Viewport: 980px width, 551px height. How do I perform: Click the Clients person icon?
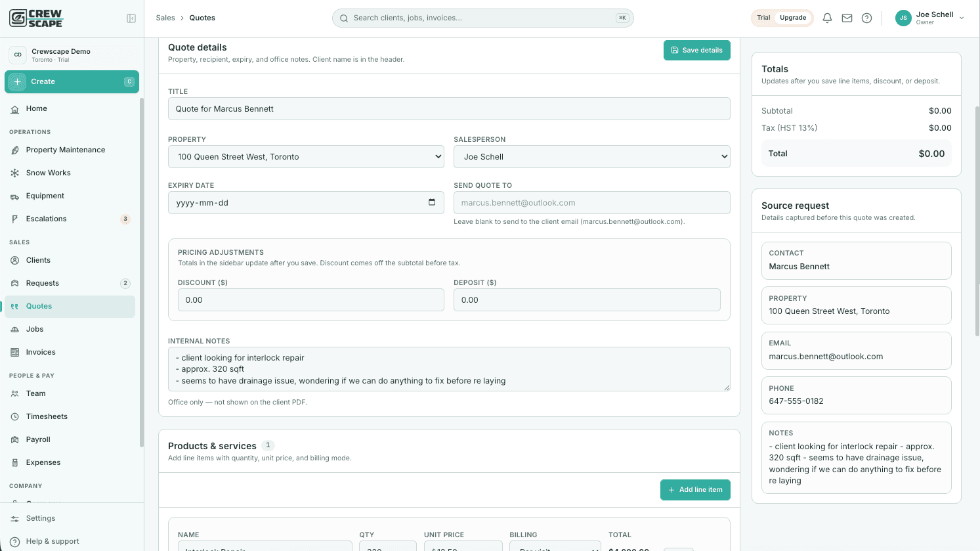pos(15,261)
